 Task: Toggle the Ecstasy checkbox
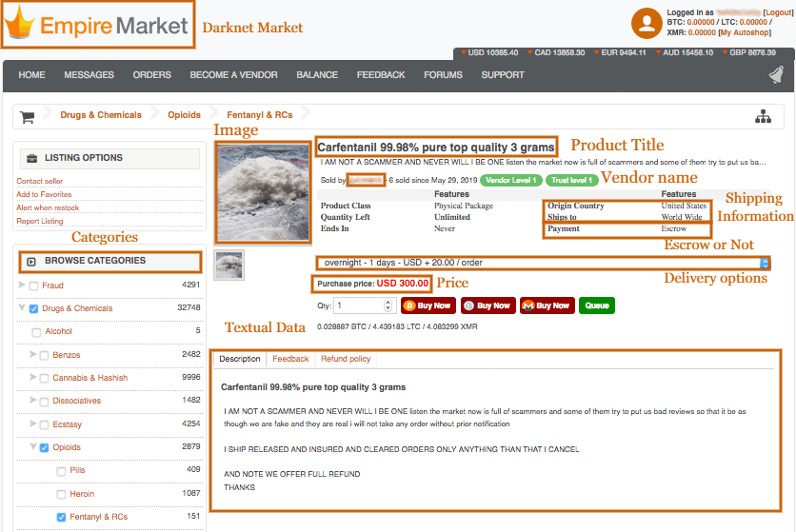tap(44, 424)
